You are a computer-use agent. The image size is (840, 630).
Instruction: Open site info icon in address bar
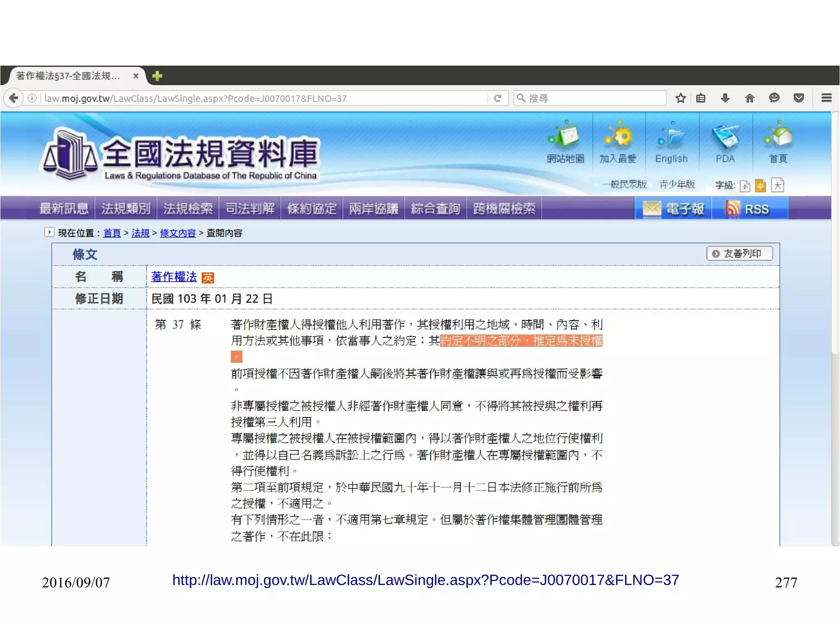tap(32, 98)
